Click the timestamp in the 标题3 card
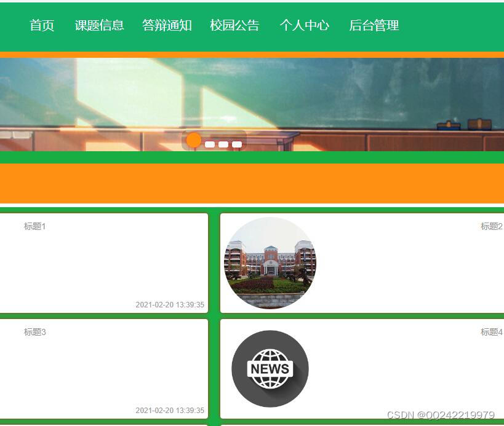Image resolution: width=504 pixels, height=426 pixels. (x=170, y=411)
